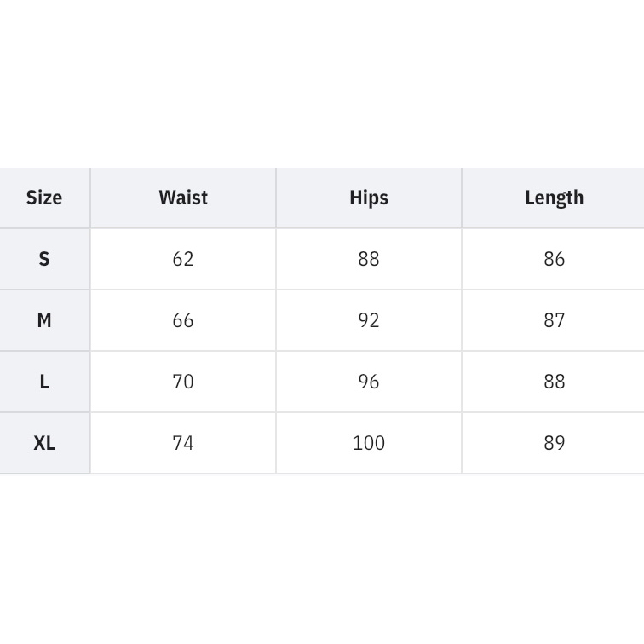Click the Length column header
The width and height of the screenshot is (644, 644).
(x=554, y=198)
